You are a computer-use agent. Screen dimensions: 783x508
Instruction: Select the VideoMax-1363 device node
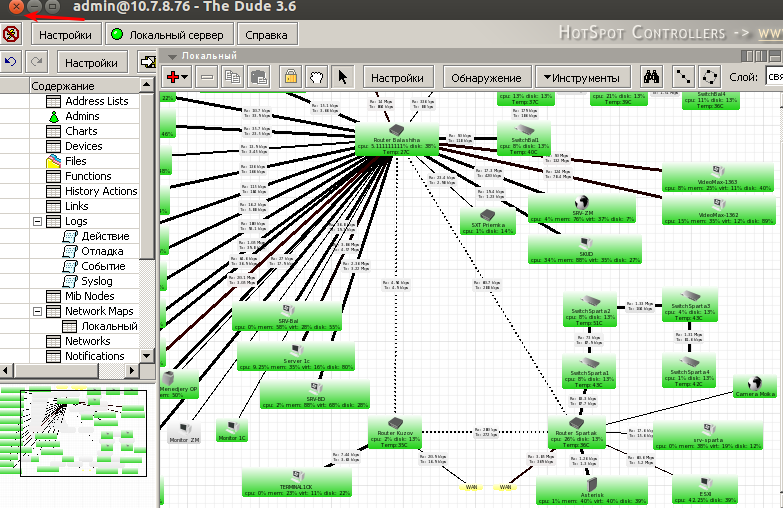click(x=718, y=178)
